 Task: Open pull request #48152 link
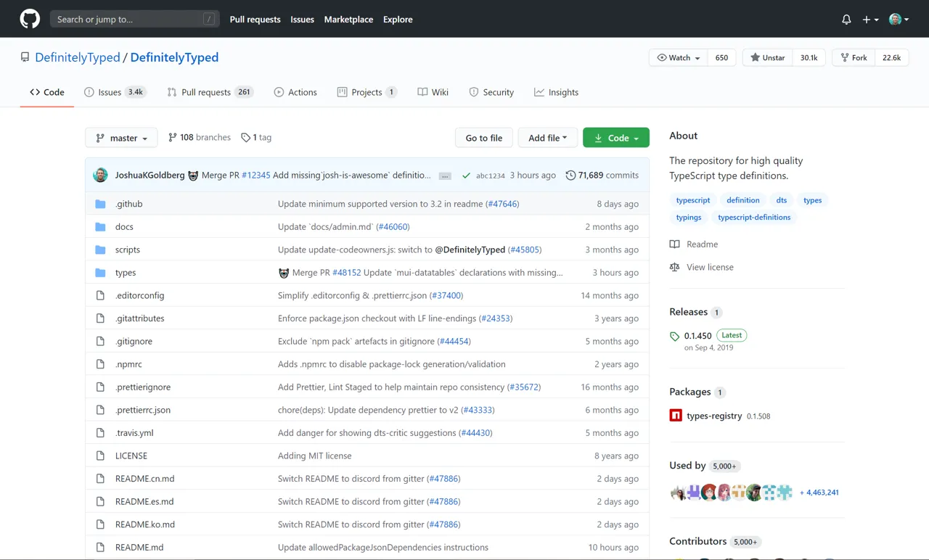click(347, 272)
